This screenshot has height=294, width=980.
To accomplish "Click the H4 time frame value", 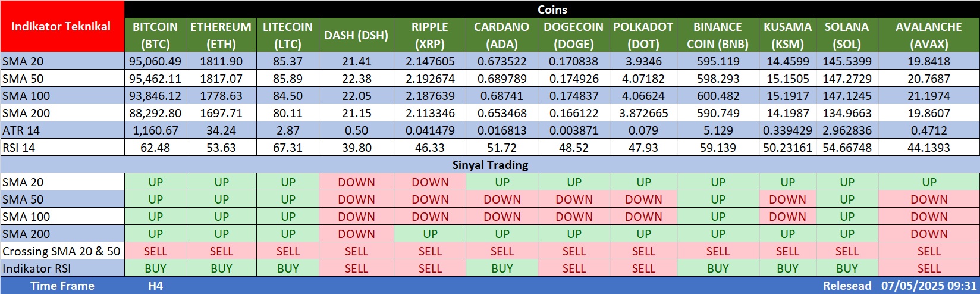I will tap(155, 286).
